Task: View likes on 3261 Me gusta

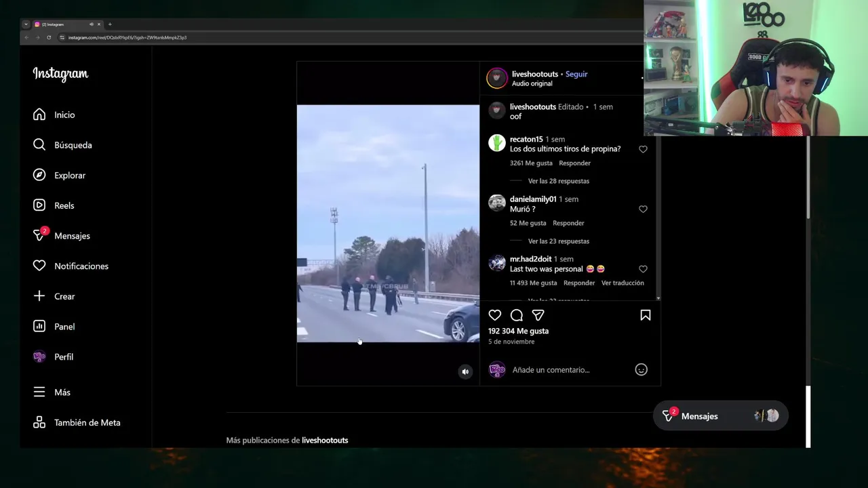Action: pos(531,163)
